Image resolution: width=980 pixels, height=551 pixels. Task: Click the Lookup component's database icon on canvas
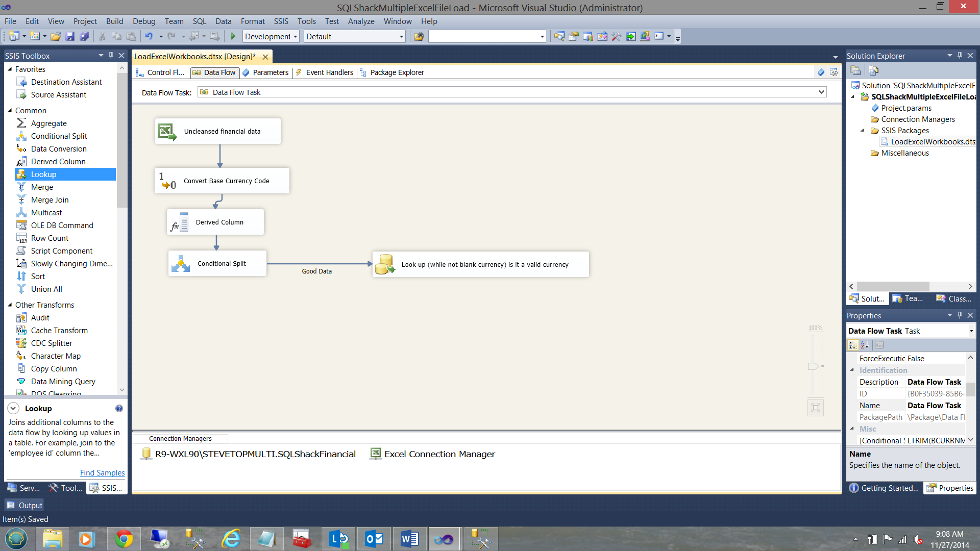pyautogui.click(x=385, y=264)
